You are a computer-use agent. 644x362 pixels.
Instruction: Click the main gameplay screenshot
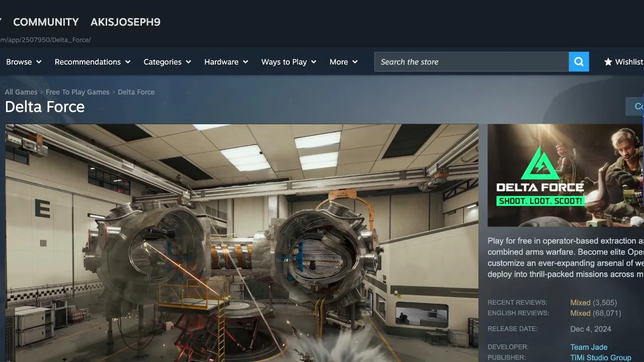pos(242,243)
